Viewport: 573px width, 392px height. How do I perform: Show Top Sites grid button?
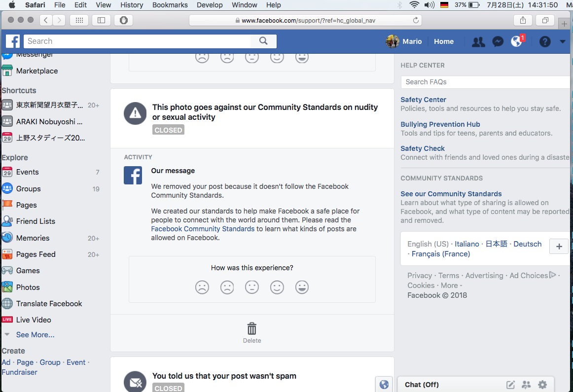pyautogui.click(x=79, y=20)
